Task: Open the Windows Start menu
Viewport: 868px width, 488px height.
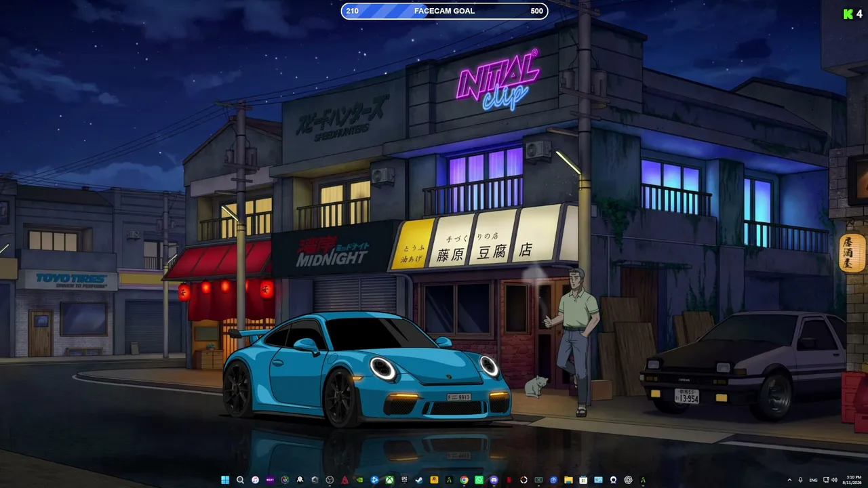Action: [225, 480]
